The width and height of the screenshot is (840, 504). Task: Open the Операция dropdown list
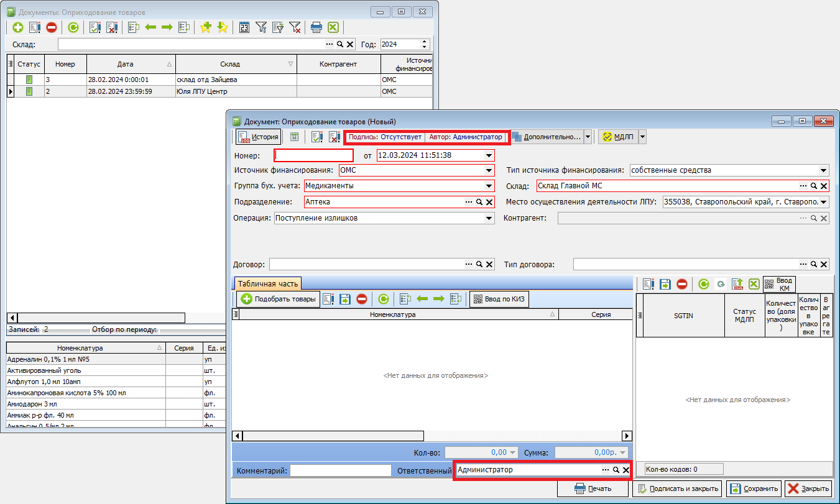pyautogui.click(x=489, y=218)
